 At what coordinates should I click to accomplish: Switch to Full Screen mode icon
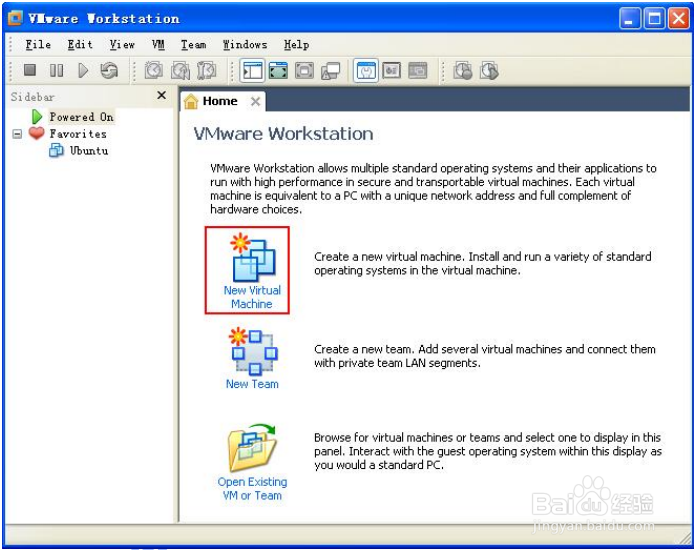pyautogui.click(x=278, y=70)
